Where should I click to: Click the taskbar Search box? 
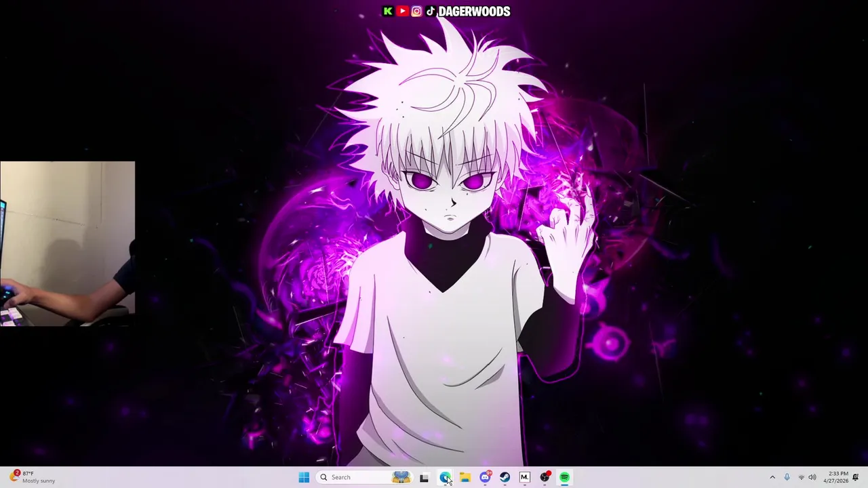click(x=365, y=477)
